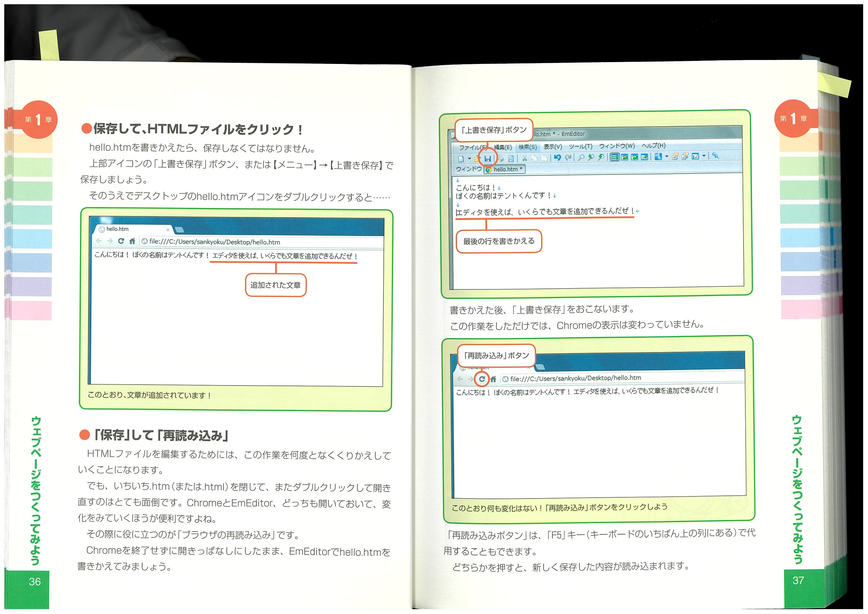Click the globe icon in page 37 address bar

click(x=505, y=379)
